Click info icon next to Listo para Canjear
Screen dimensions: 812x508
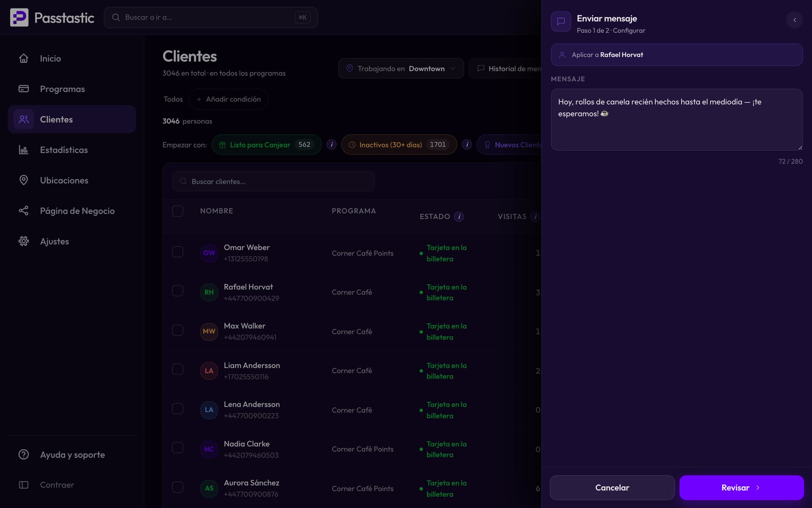click(331, 144)
